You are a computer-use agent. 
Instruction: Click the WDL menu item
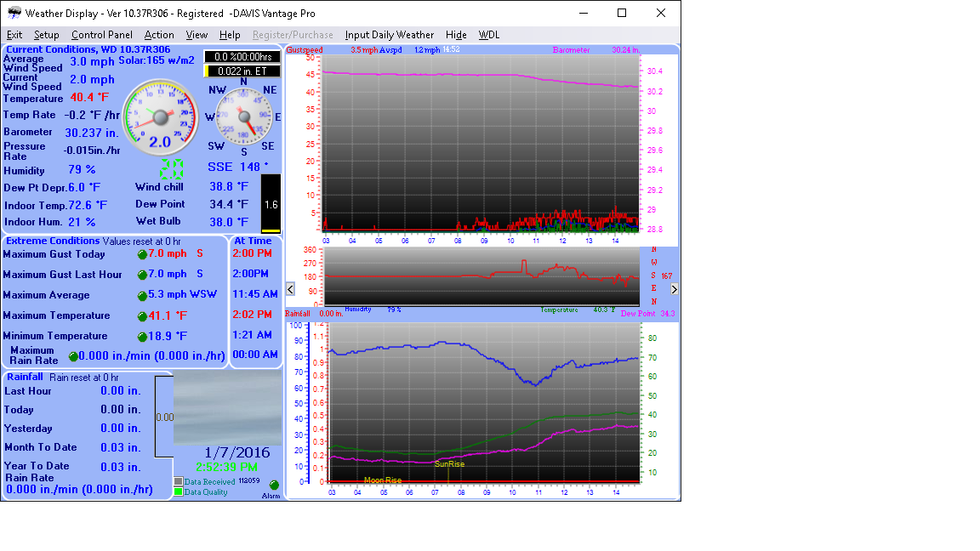489,35
